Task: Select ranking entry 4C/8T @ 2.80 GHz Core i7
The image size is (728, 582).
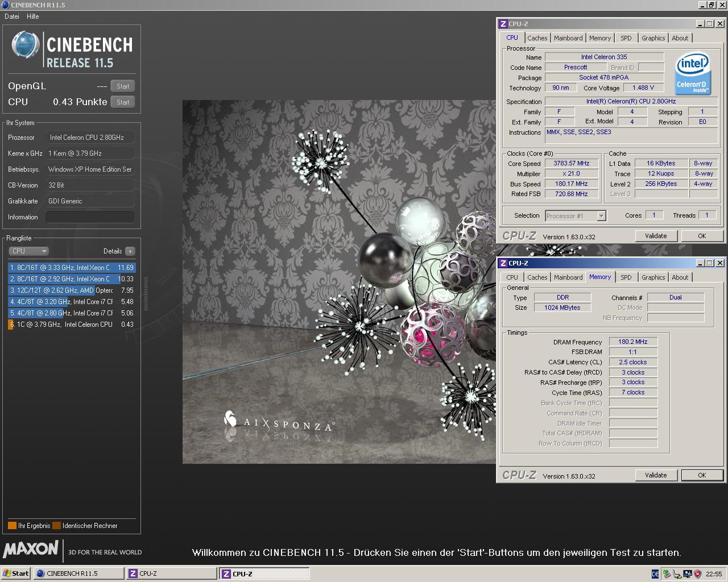Action: point(72,313)
